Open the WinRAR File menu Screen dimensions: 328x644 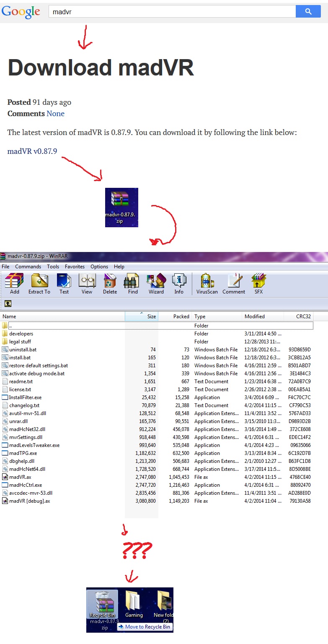pyautogui.click(x=5, y=267)
